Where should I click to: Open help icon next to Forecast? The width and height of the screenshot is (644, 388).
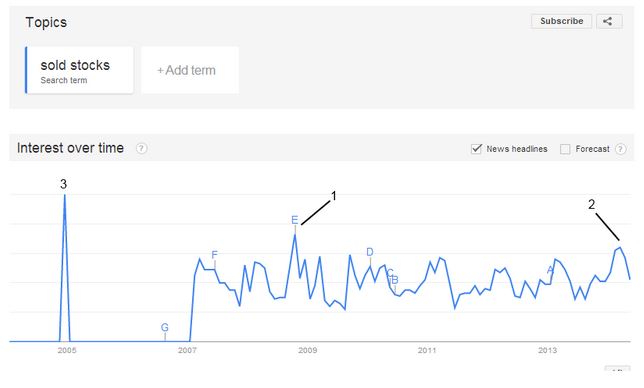point(620,149)
